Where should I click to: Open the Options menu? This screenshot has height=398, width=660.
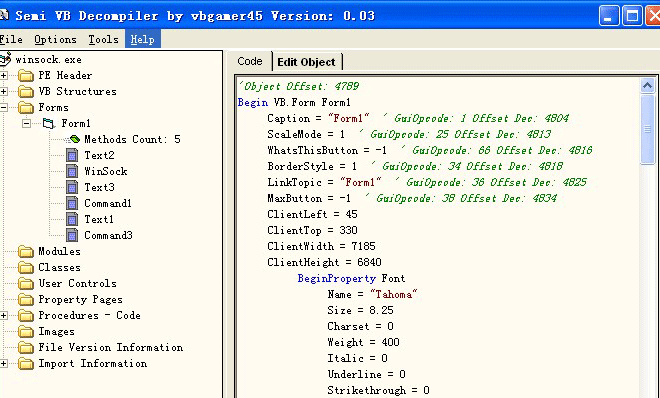pos(56,40)
